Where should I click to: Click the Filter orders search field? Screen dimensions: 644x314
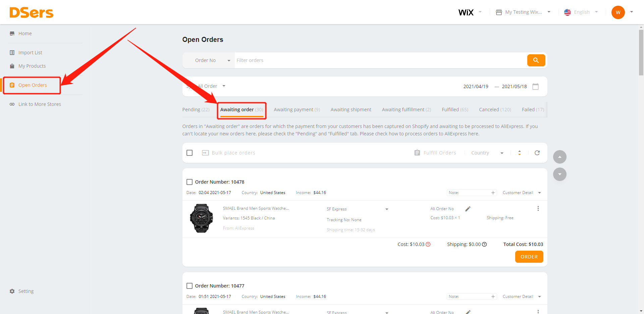click(x=381, y=60)
